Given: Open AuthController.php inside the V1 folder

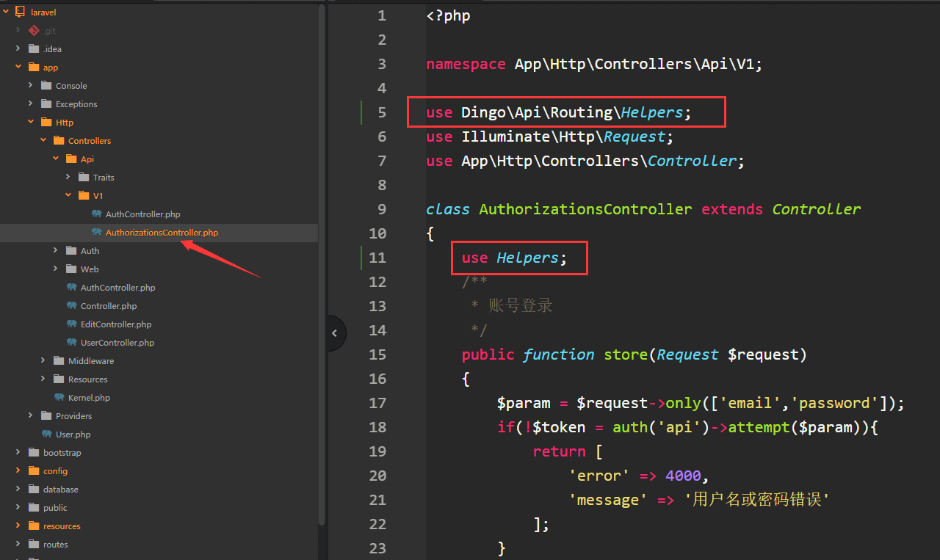Looking at the screenshot, I should click(x=142, y=214).
